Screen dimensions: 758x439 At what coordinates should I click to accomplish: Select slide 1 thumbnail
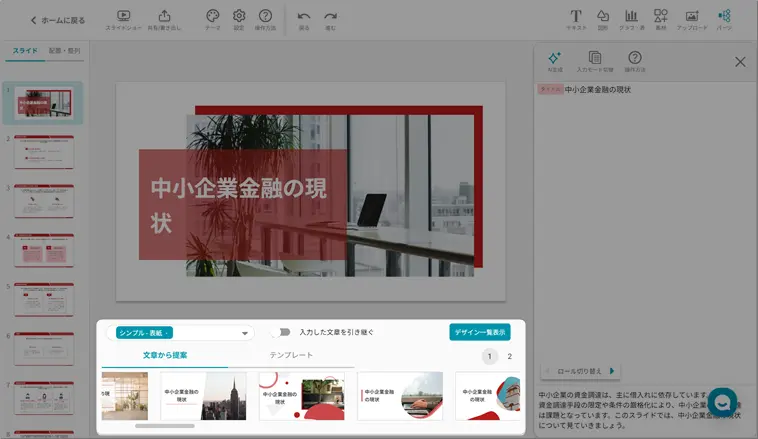44,103
